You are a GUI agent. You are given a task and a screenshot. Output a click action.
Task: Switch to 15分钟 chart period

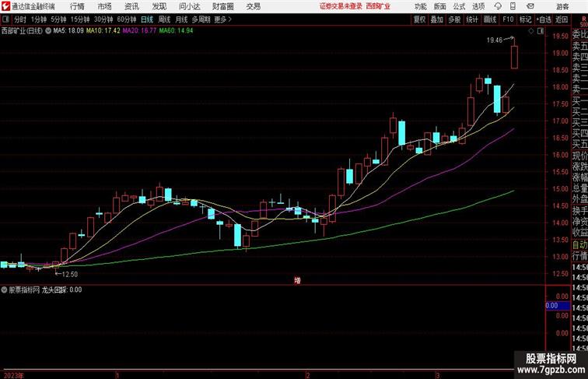tap(80, 19)
